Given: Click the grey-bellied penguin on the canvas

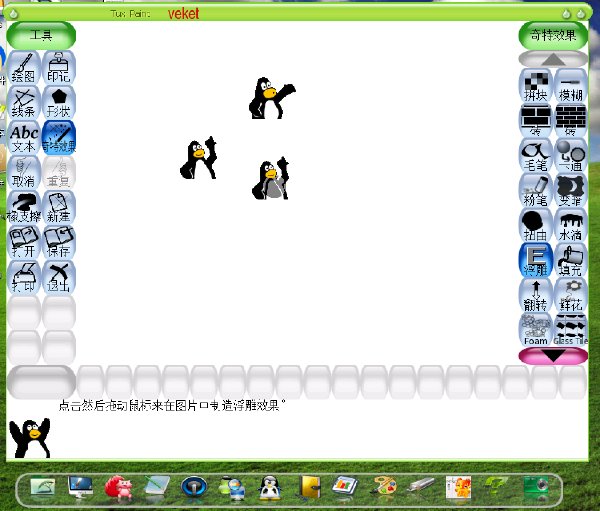Looking at the screenshot, I should (271, 178).
